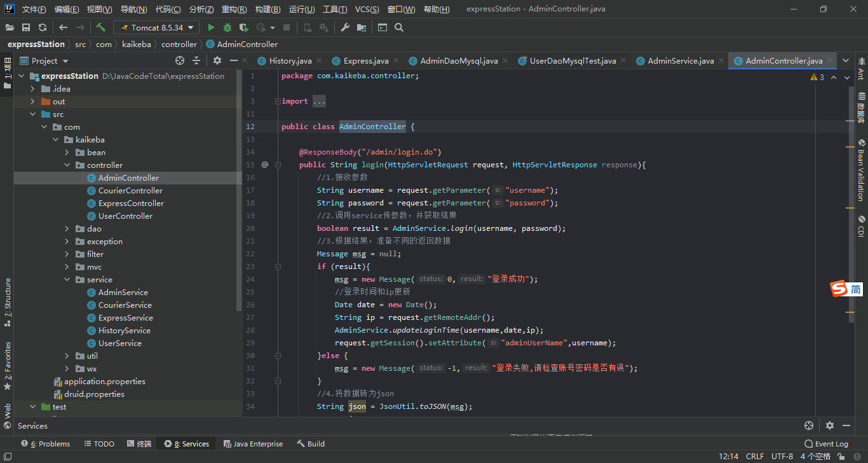The height and width of the screenshot is (463, 868).
Task: Open the Ant tool window on the right
Action: tap(861, 69)
